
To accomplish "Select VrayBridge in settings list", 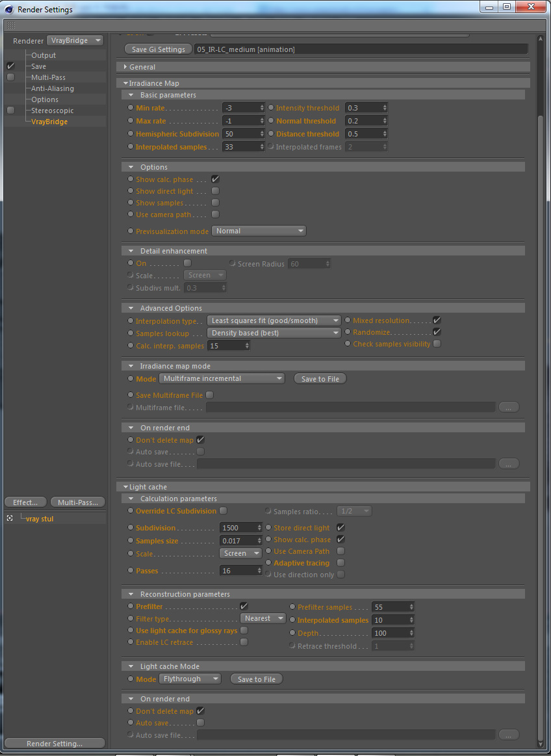I will tap(49, 122).
